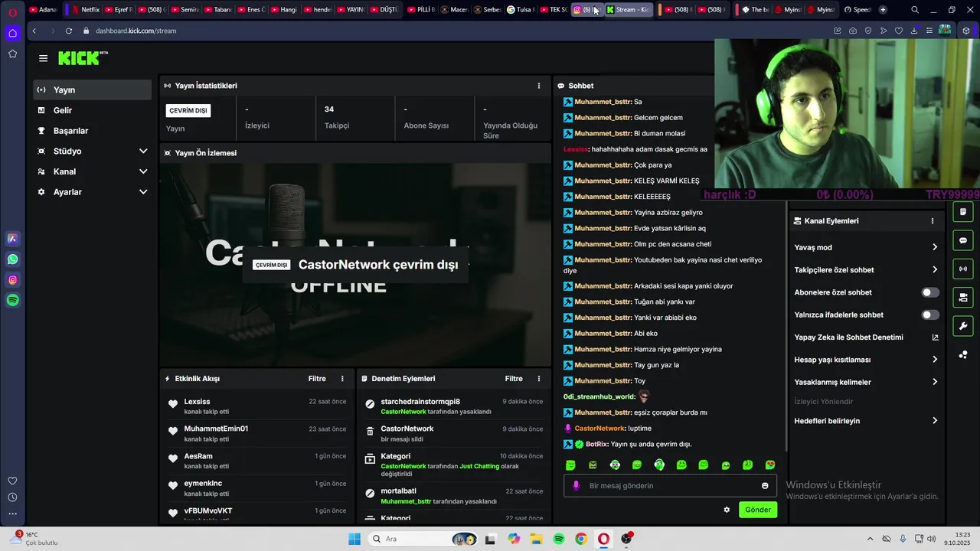Click the 34 Takipçi count value
The image size is (980, 551).
[x=329, y=109]
